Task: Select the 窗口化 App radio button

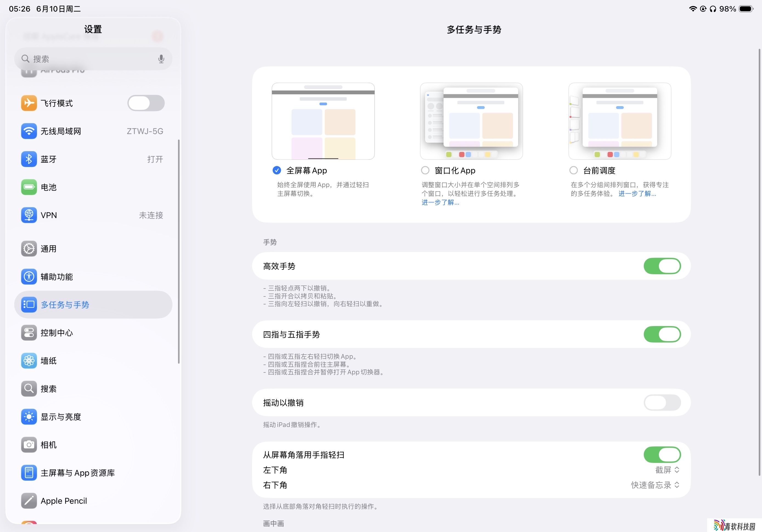Action: (x=425, y=170)
